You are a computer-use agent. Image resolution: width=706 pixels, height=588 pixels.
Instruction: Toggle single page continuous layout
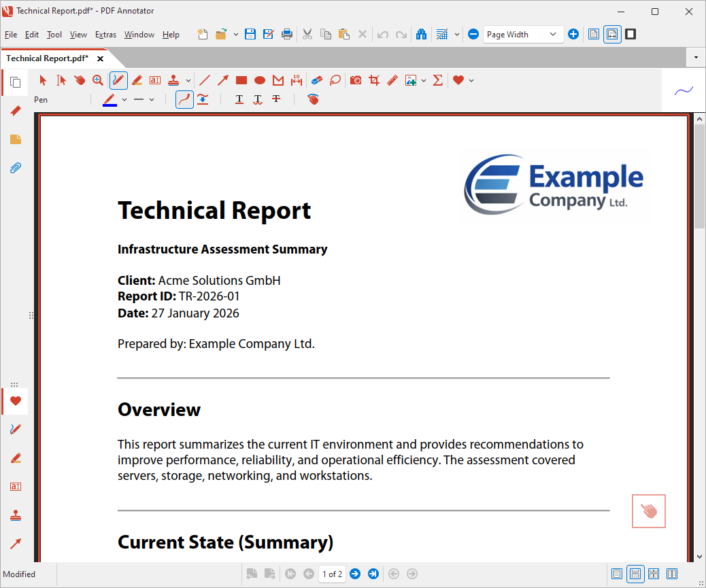635,574
